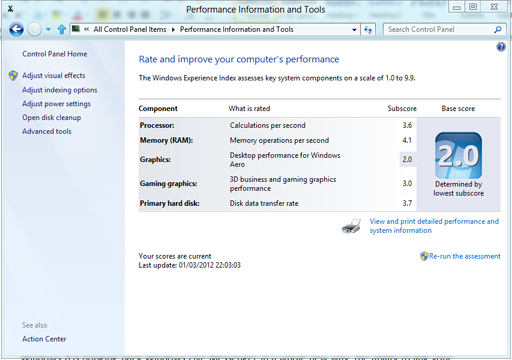Click 'Calculations per second' text

tap(267, 125)
